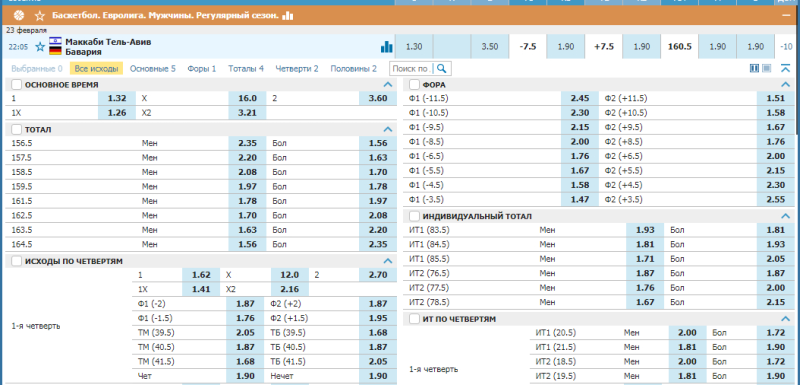This screenshot has height=385, width=800.
Task: Switch to the Тоталы 4 tab
Action: point(246,68)
